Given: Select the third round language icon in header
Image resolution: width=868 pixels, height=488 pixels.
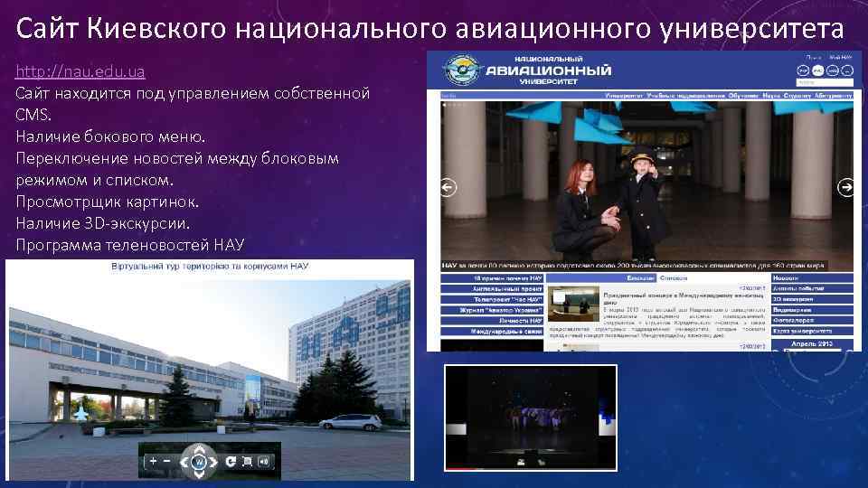Looking at the screenshot, I should [833, 70].
